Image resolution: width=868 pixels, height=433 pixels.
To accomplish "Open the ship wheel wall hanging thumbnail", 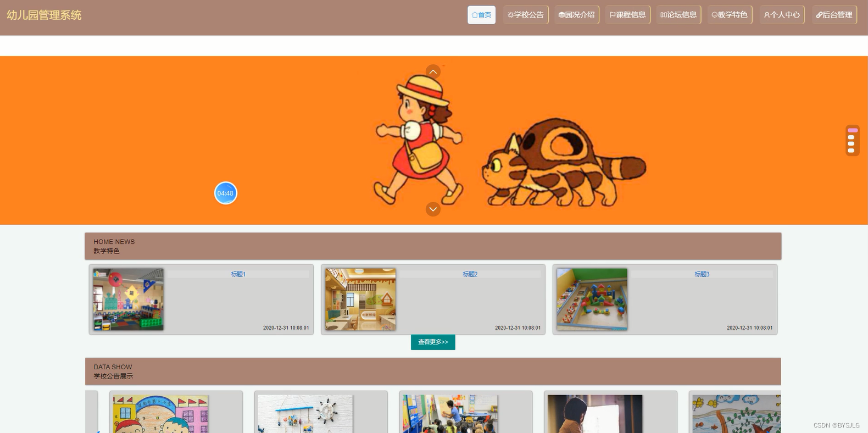I will (x=305, y=414).
